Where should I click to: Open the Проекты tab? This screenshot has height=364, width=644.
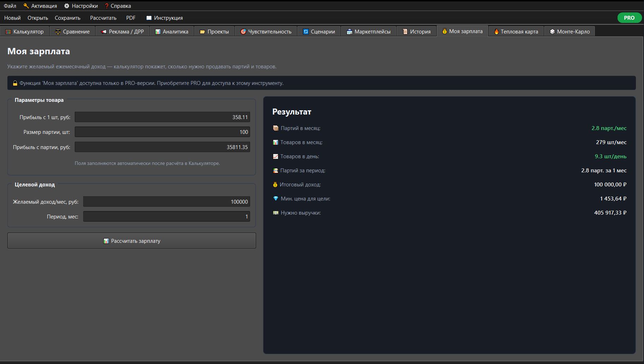point(214,31)
